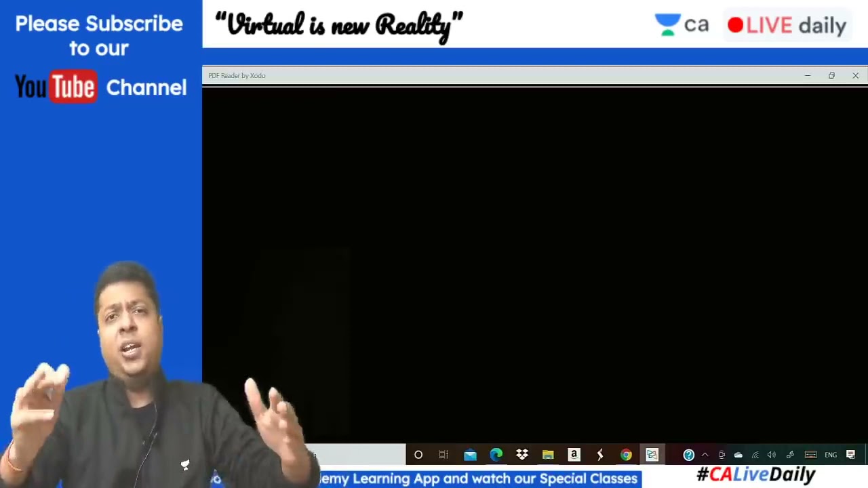Open the Action Center notifications icon

(851, 455)
